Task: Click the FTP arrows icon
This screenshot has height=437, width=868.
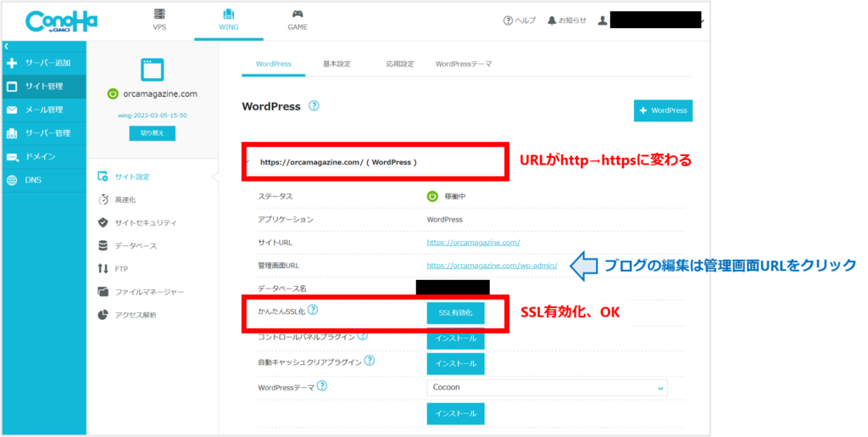Action: [x=103, y=269]
